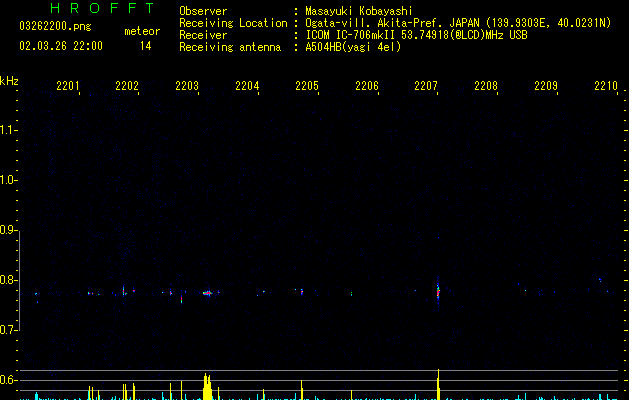Click the Receiving antenna label

click(x=230, y=47)
